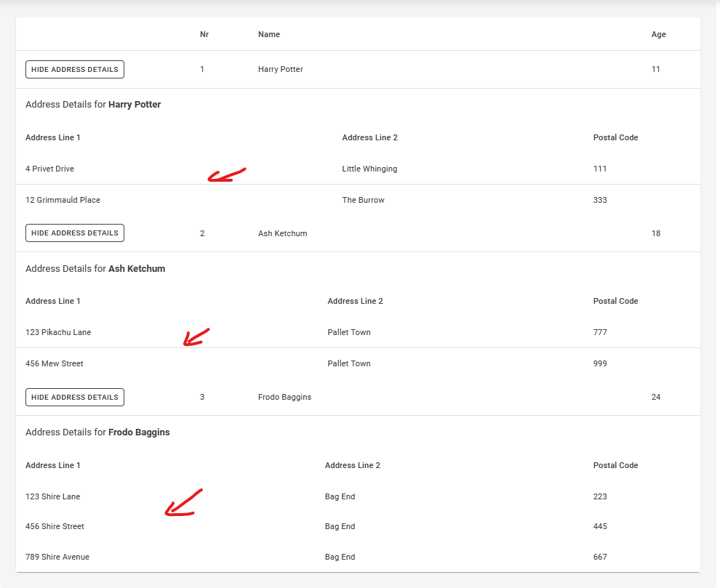Click the 4 Privet Drive address entry
Image resolution: width=720 pixels, height=588 pixels.
pyautogui.click(x=49, y=169)
